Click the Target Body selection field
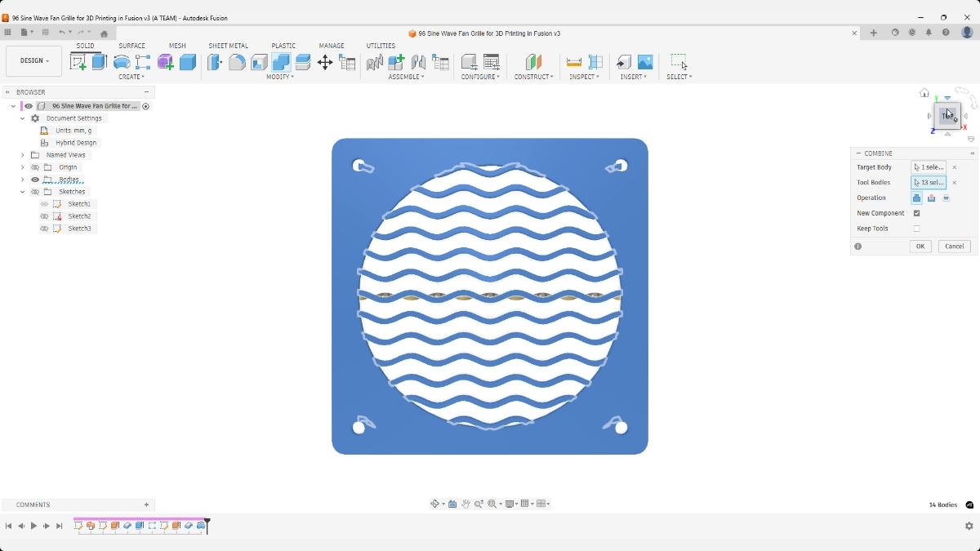Image resolution: width=980 pixels, height=551 pixels. (929, 167)
